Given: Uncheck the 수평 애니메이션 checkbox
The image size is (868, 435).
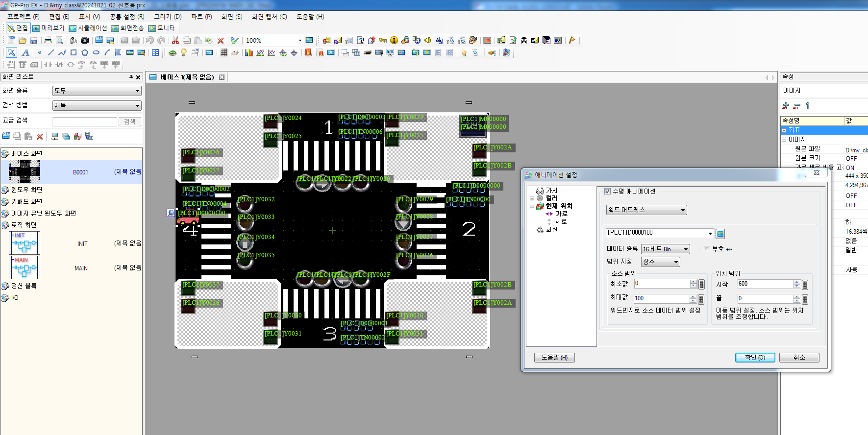Looking at the screenshot, I should (x=608, y=192).
